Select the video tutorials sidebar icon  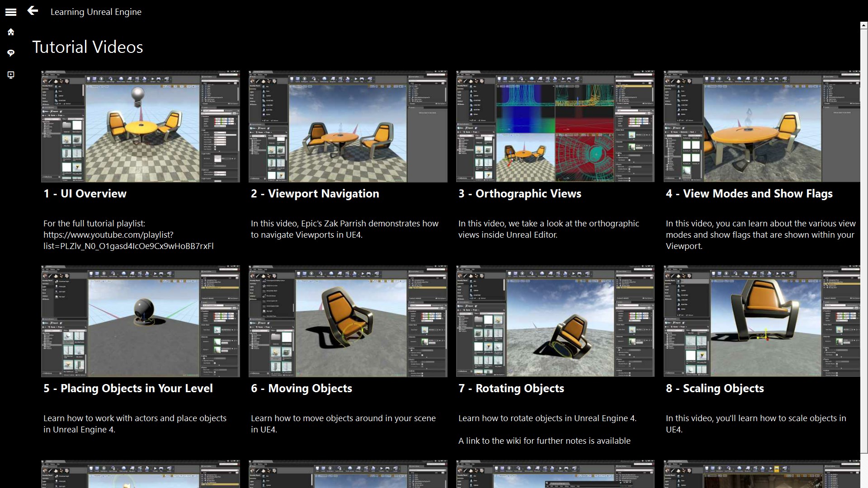click(11, 75)
